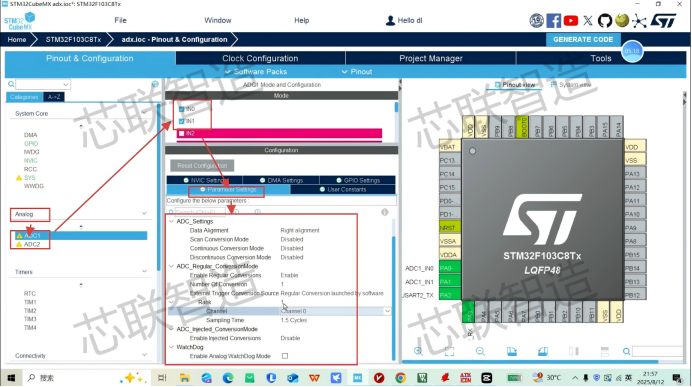692x387 pixels.
Task: Open File Explorer from the taskbar
Action: click(184, 378)
